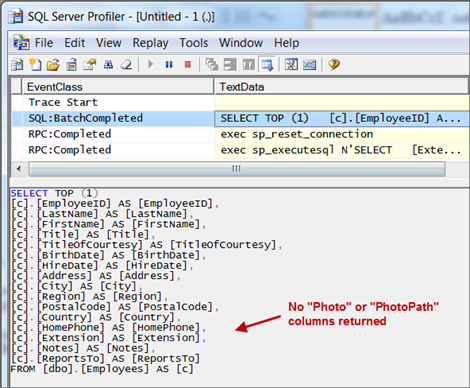
Task: Open the File menu
Action: pos(44,43)
